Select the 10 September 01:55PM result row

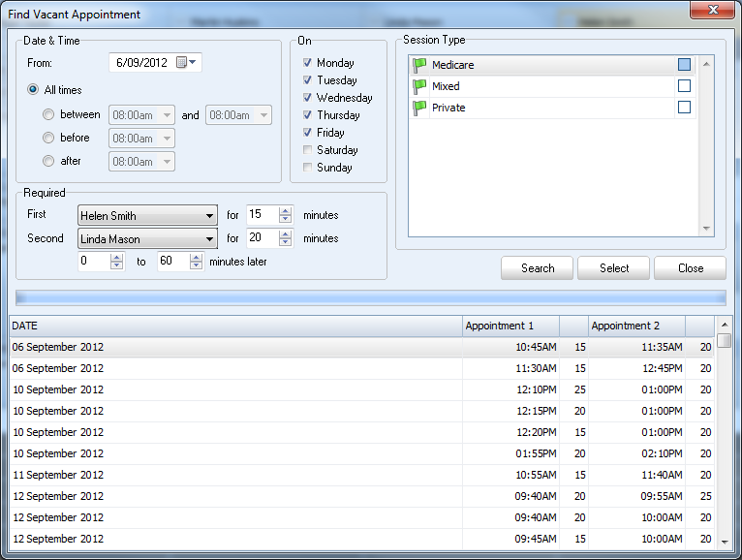click(362, 453)
